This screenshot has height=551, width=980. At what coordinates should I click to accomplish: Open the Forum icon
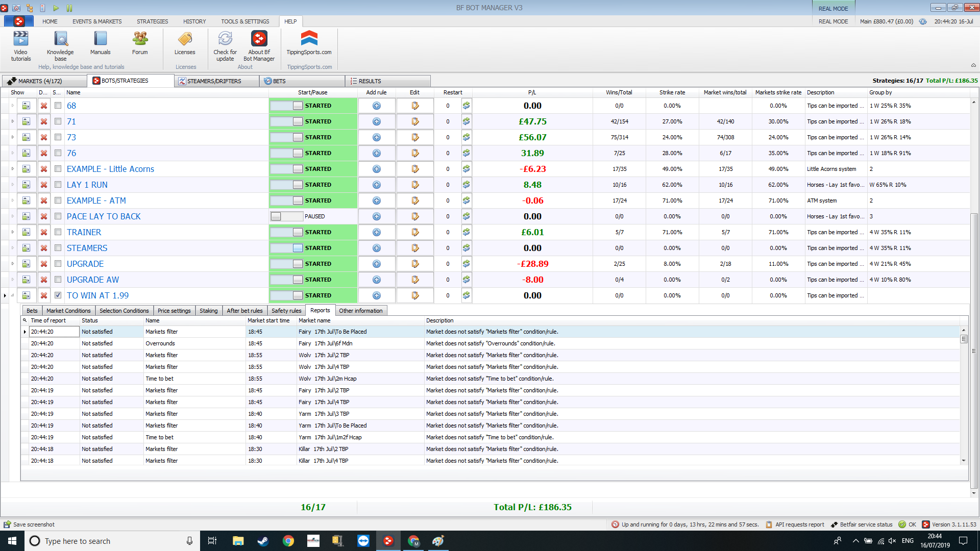click(140, 43)
